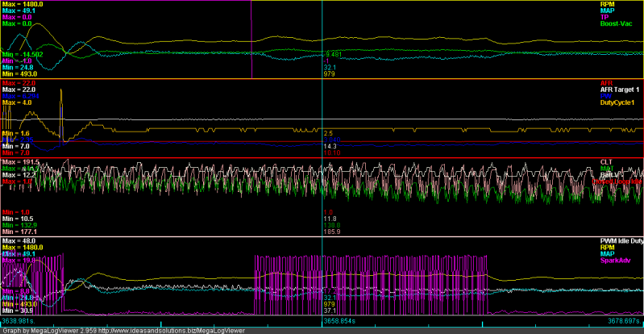Click the green MAT legend label
Screen dimensions: 644x334
(x=606, y=169)
